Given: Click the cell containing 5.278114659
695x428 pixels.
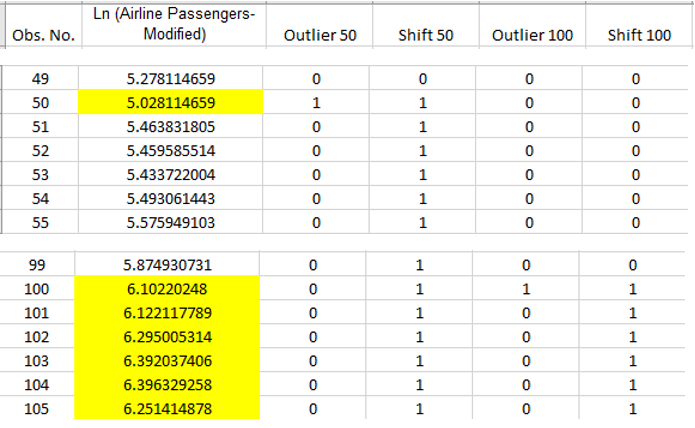Looking at the screenshot, I should coord(171,78).
